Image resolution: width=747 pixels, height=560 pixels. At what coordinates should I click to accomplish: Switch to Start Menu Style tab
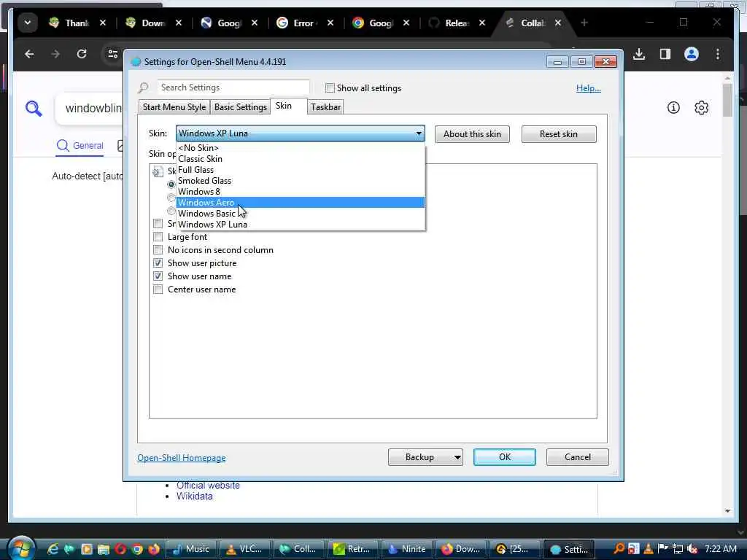click(174, 107)
